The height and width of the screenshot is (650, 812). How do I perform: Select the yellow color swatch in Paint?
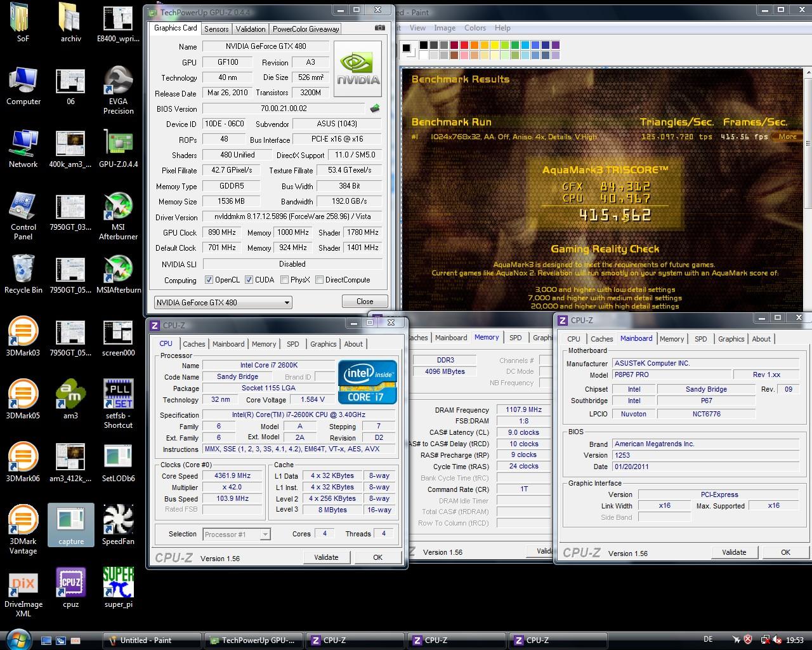(494, 45)
